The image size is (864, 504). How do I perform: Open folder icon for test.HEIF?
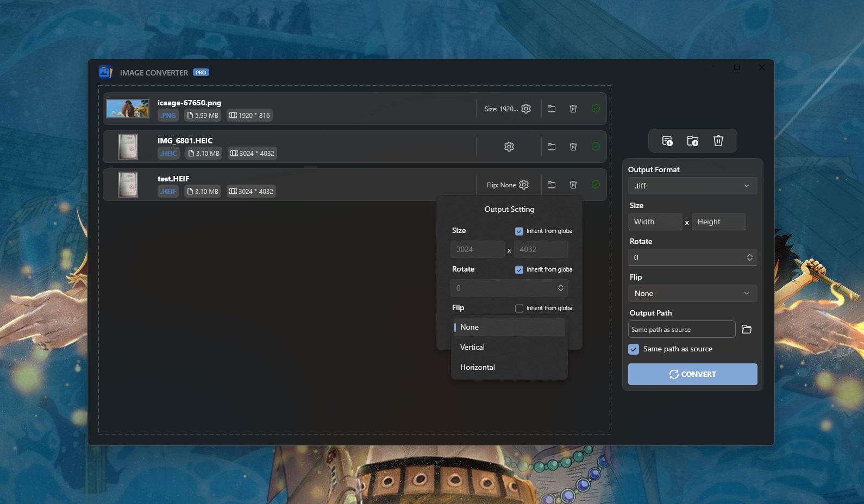click(552, 185)
